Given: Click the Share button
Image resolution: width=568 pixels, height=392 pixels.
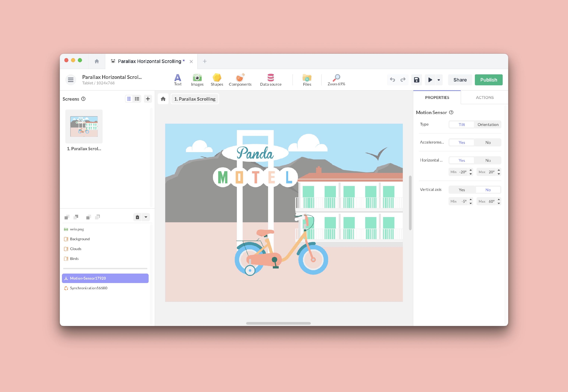Looking at the screenshot, I should click(460, 80).
